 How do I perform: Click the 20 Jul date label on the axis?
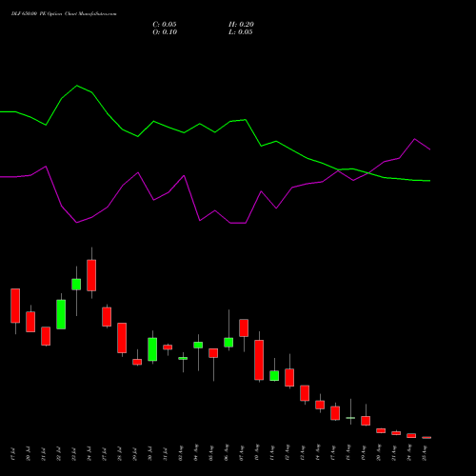click(29, 454)
